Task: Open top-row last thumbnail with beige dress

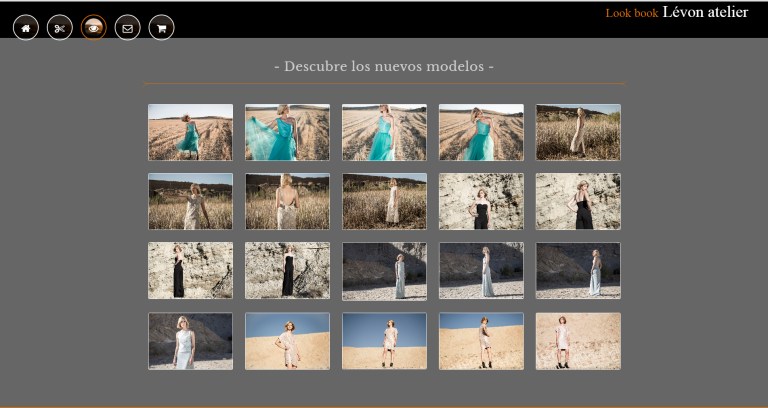Action: (578, 132)
